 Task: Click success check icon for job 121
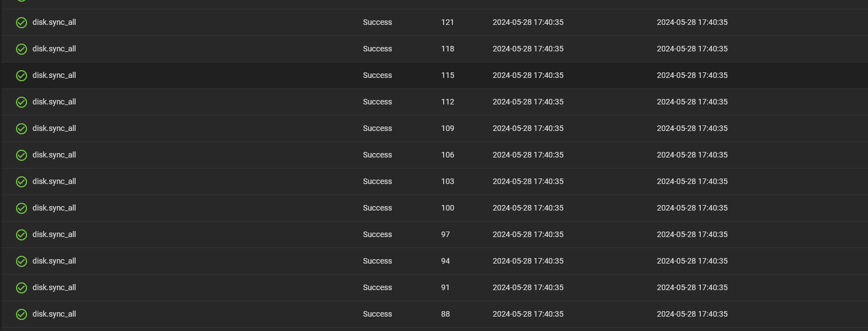22,23
